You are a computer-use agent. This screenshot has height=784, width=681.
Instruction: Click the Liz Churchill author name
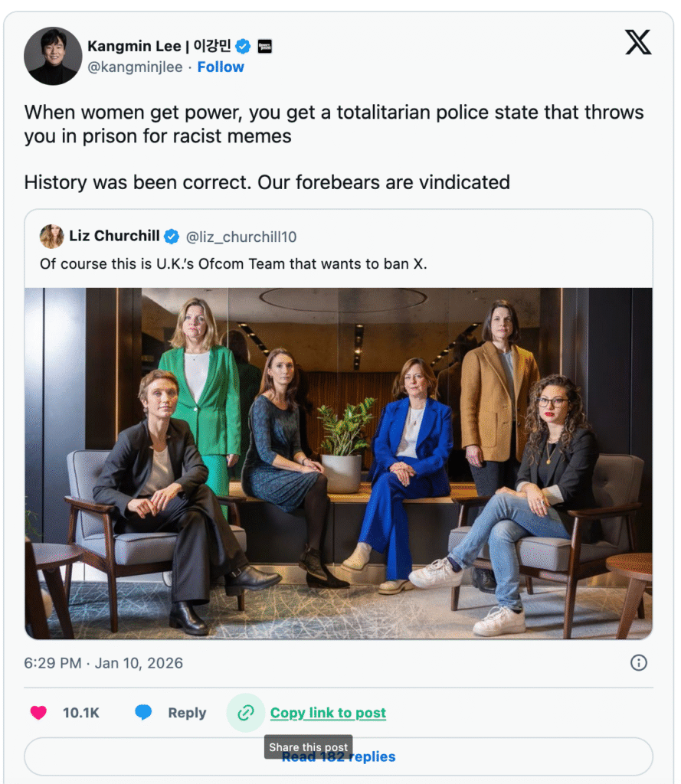pyautogui.click(x=114, y=236)
